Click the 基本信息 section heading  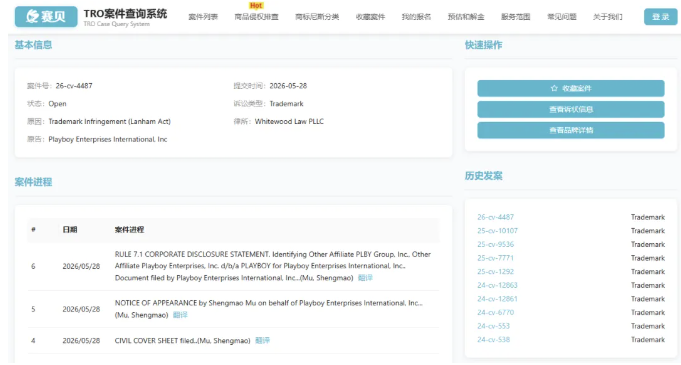click(x=33, y=45)
